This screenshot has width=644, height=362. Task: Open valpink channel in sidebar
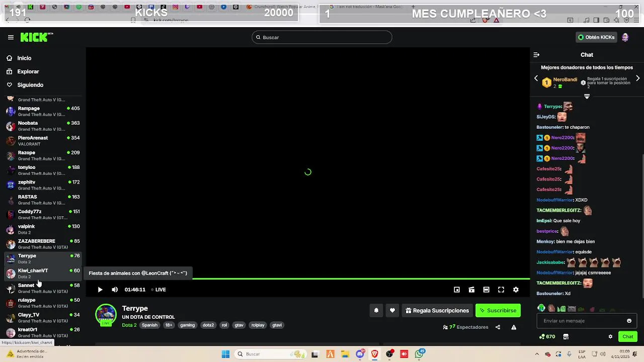pyautogui.click(x=43, y=229)
